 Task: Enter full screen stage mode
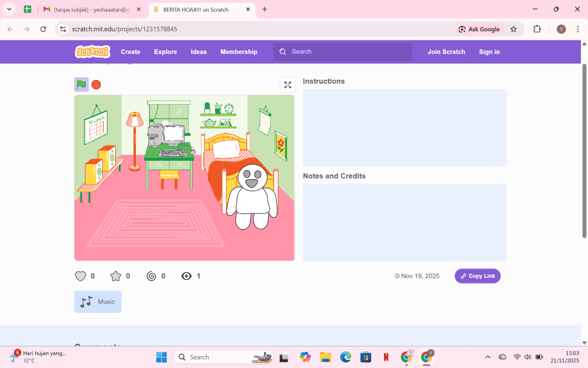point(288,85)
